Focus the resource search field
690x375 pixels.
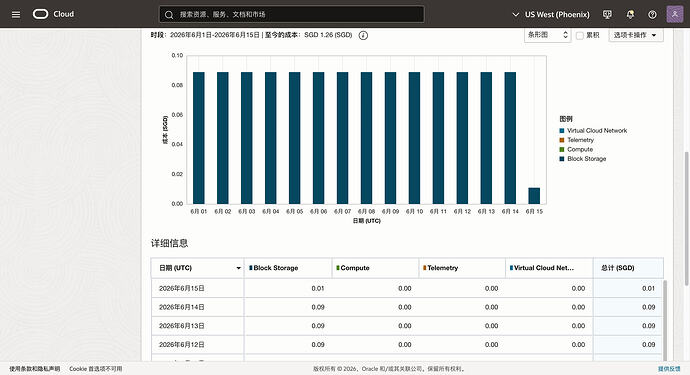tap(291, 14)
